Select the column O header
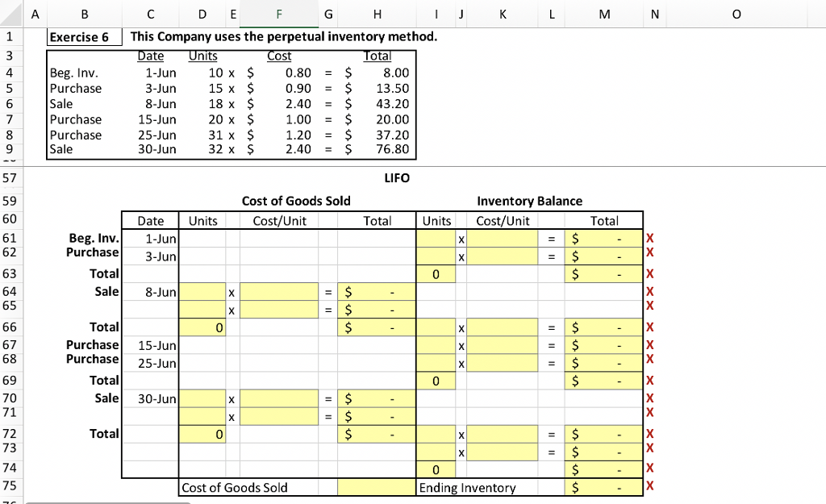The image size is (826, 504). point(736,14)
